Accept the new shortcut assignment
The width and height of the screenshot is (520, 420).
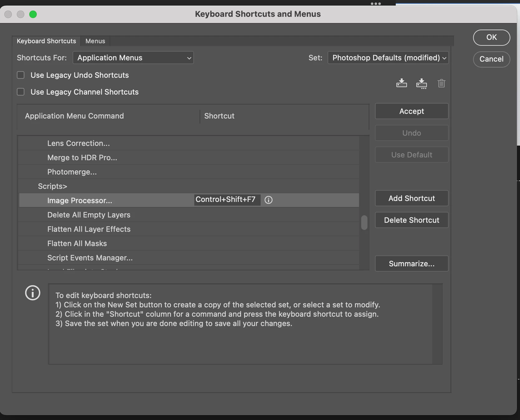412,111
